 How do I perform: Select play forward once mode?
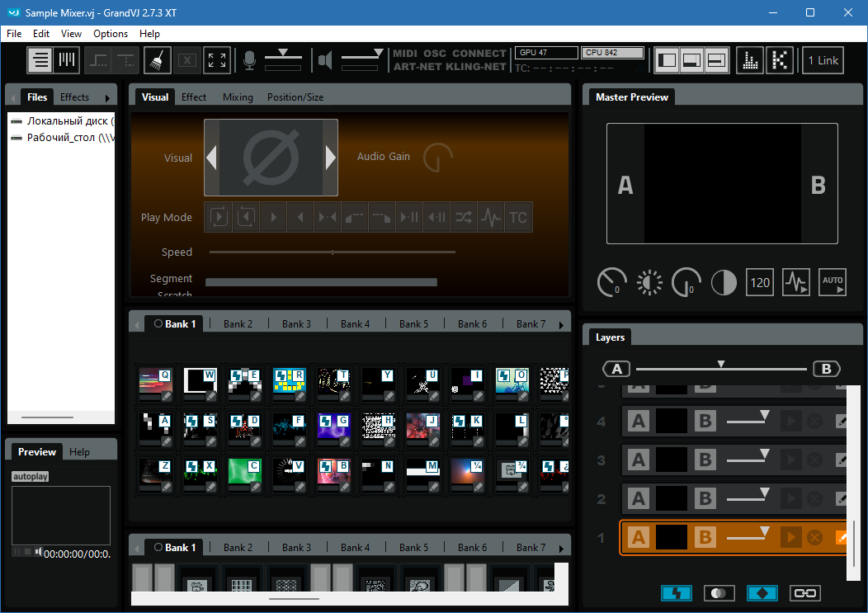click(x=273, y=217)
